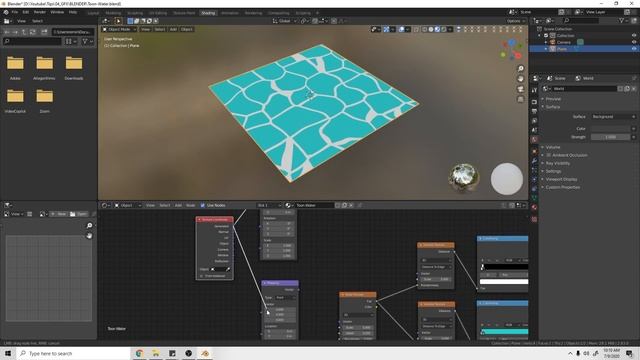Select rendered viewport shading mode
This screenshot has height=360, width=640.
(444, 29)
